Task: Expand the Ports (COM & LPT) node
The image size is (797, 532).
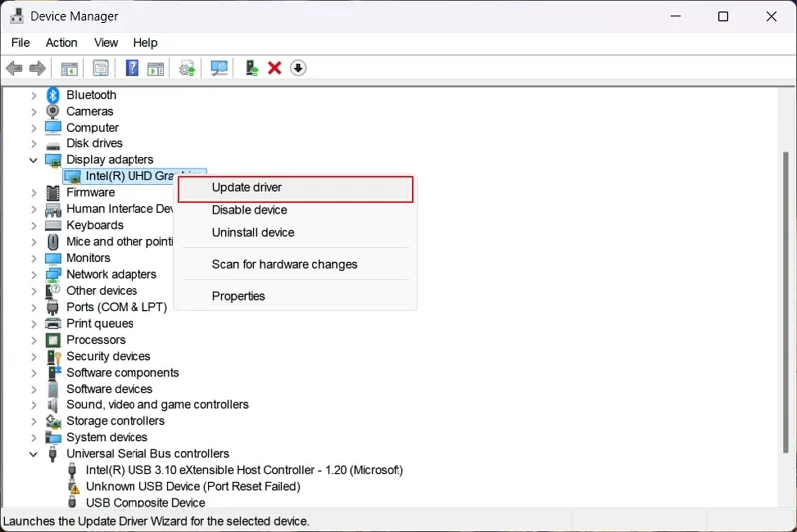Action: [34, 308]
